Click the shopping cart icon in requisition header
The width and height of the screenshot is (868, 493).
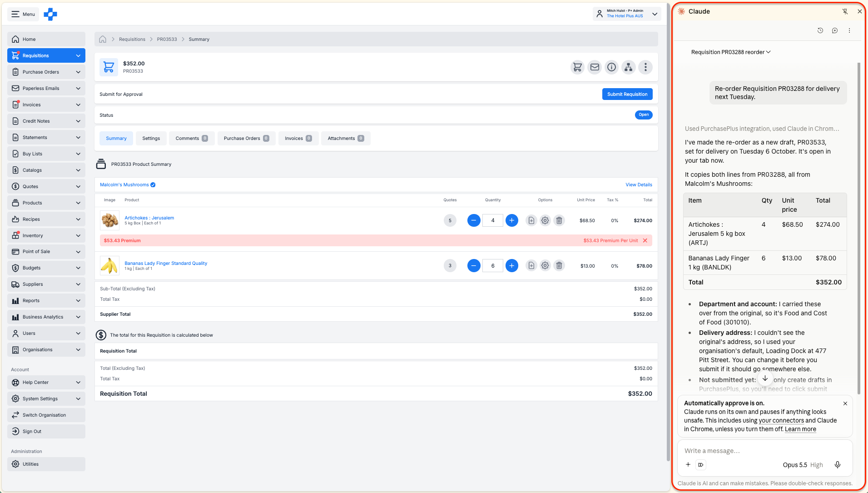[577, 67]
